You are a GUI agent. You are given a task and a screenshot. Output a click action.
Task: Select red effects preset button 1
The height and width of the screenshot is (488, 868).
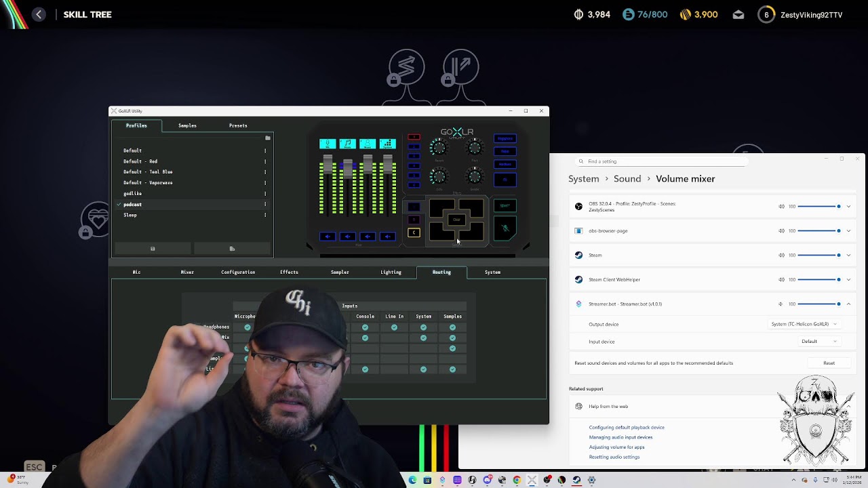pos(414,138)
